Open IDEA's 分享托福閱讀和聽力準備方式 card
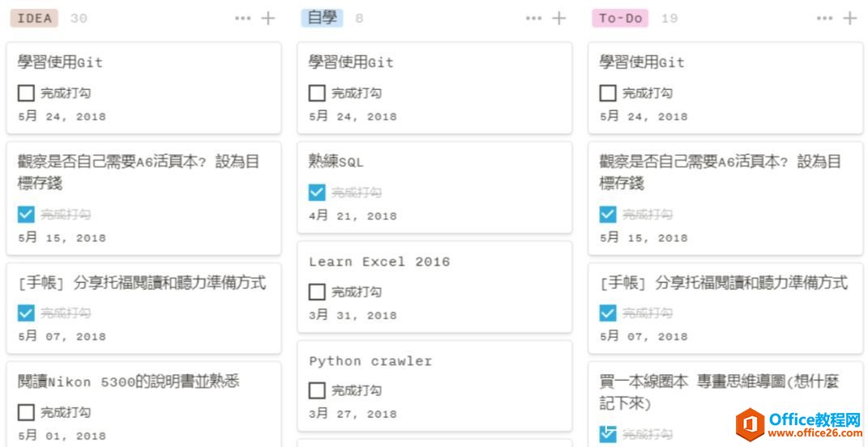868x447 pixels. coord(142,283)
